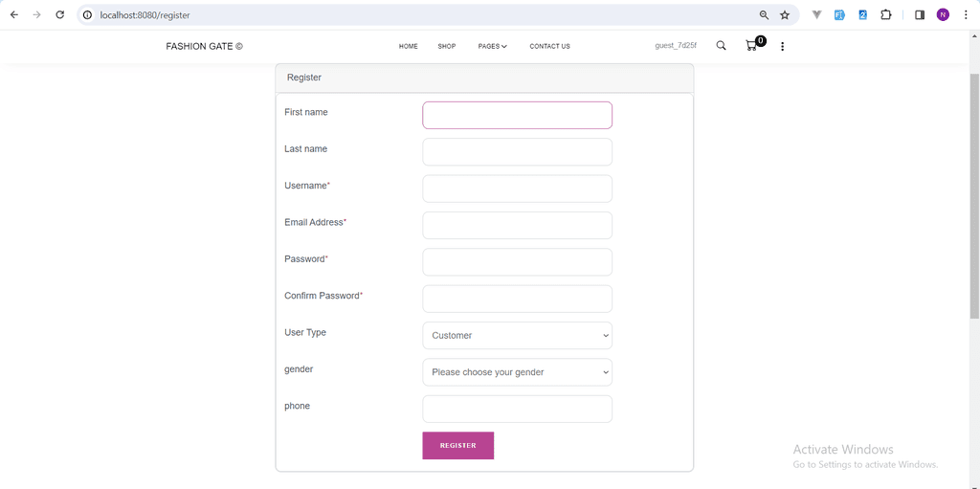980x489 pixels.
Task: Open the site header three-dot menu
Action: [x=782, y=46]
